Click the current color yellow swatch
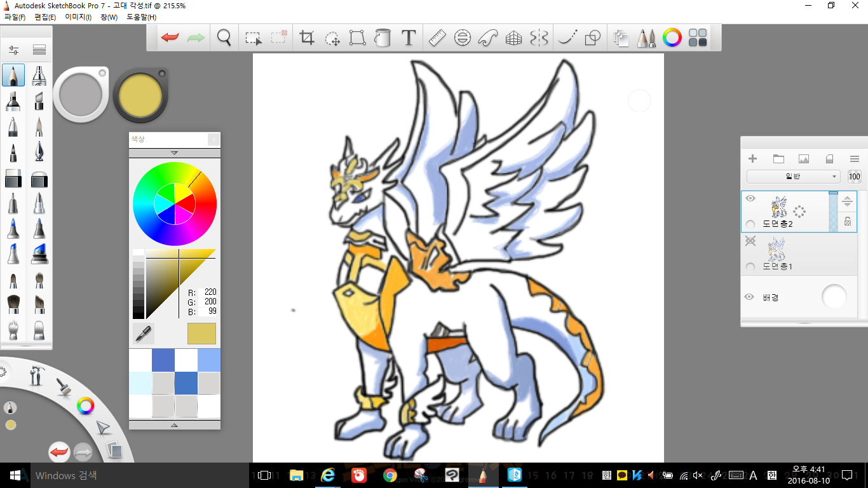The image size is (868, 488). click(201, 334)
